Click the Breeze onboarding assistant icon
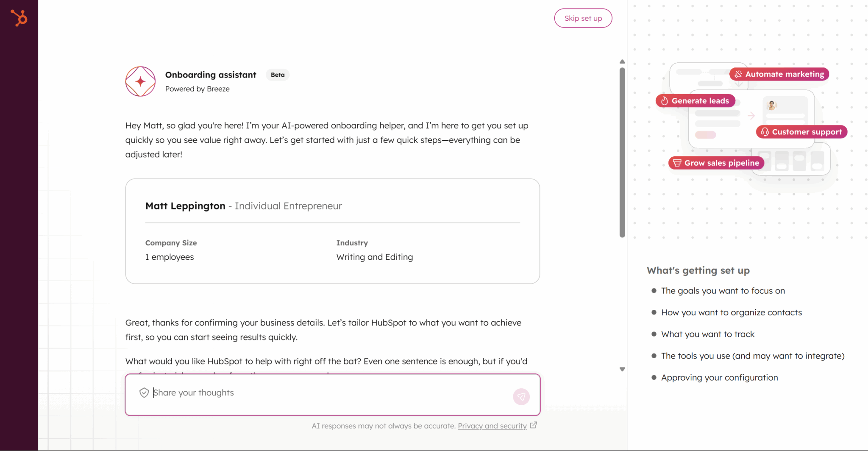 pyautogui.click(x=140, y=81)
